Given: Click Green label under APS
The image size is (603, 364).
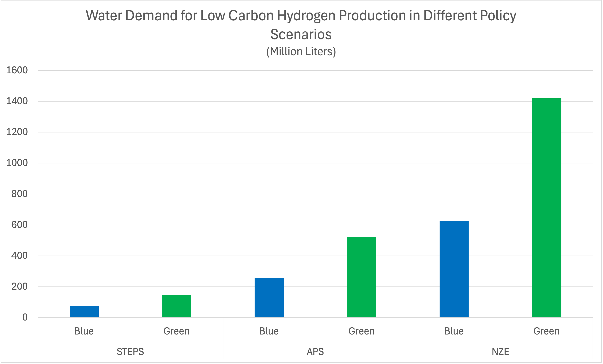Looking at the screenshot, I should (x=361, y=331).
